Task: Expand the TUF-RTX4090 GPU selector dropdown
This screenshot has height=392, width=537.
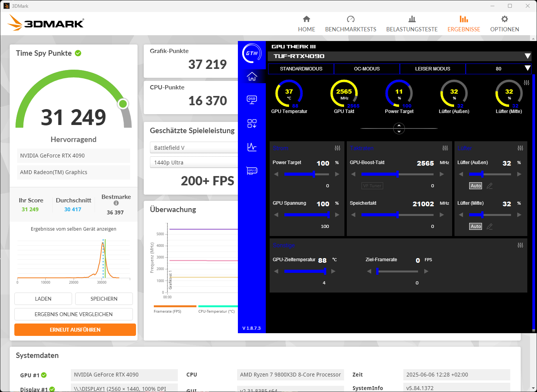Action: point(527,56)
